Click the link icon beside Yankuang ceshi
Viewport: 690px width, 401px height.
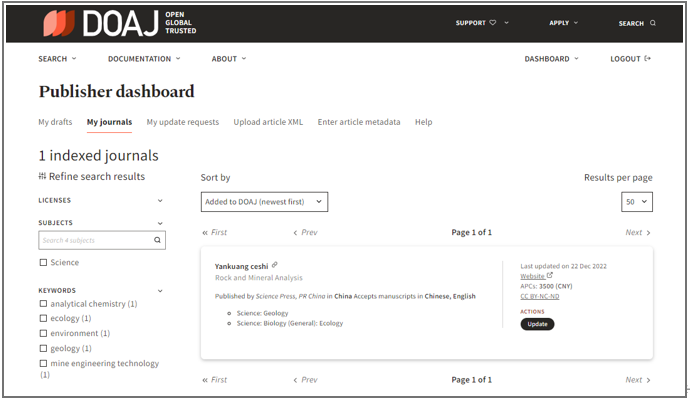point(275,265)
